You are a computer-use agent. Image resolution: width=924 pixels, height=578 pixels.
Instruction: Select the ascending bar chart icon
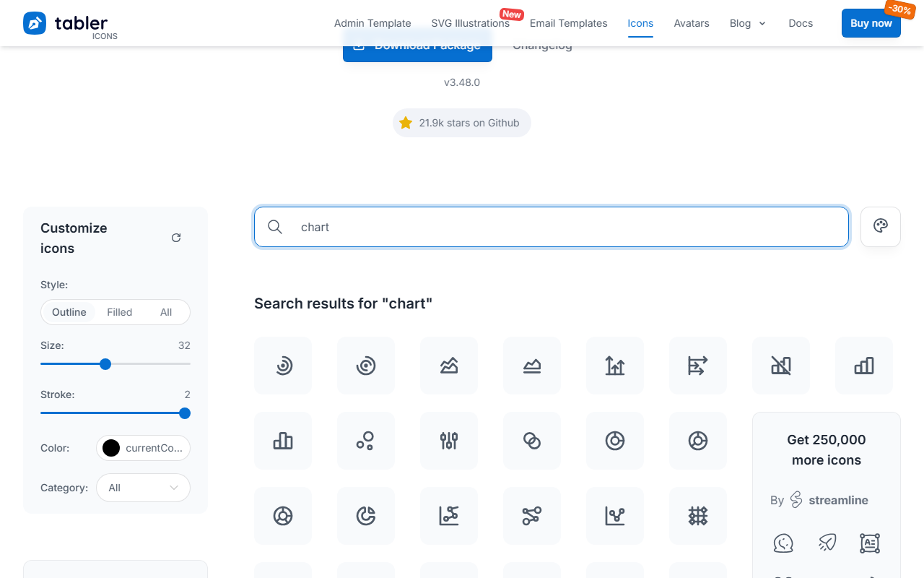click(x=864, y=366)
